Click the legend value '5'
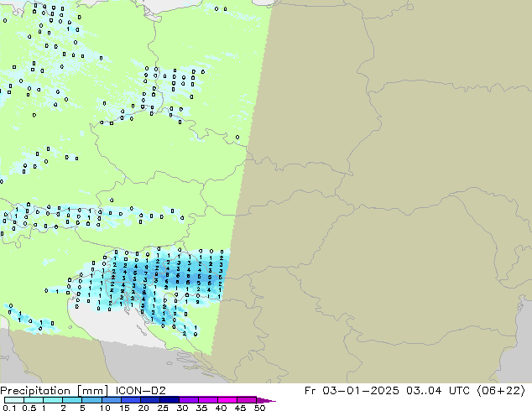Screen dimensions: 532x411 (x=82, y=408)
